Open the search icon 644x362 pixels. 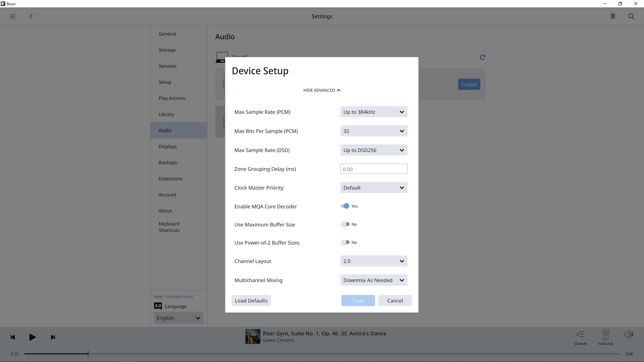click(631, 16)
